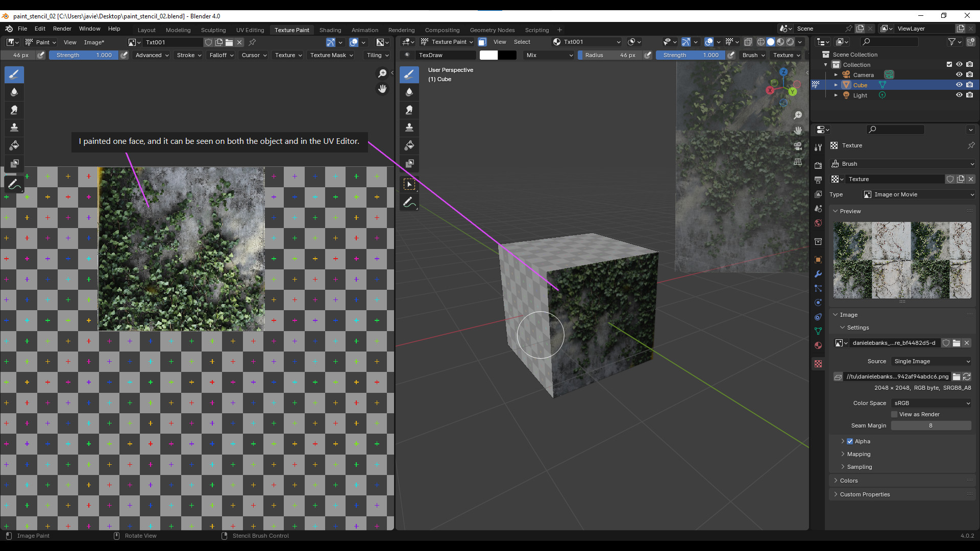
Task: Open the Object Data properties tab
Action: [818, 331]
